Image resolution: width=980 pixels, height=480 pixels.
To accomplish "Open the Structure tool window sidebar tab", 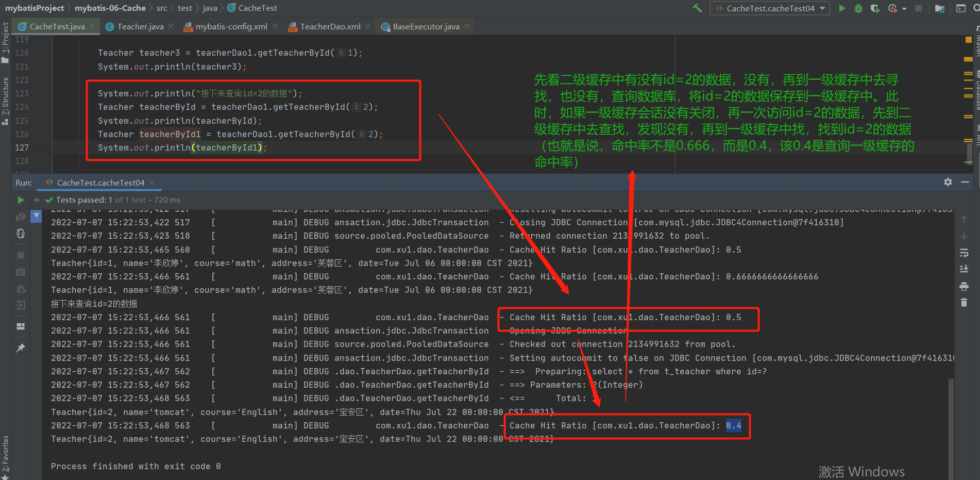I will 5,101.
